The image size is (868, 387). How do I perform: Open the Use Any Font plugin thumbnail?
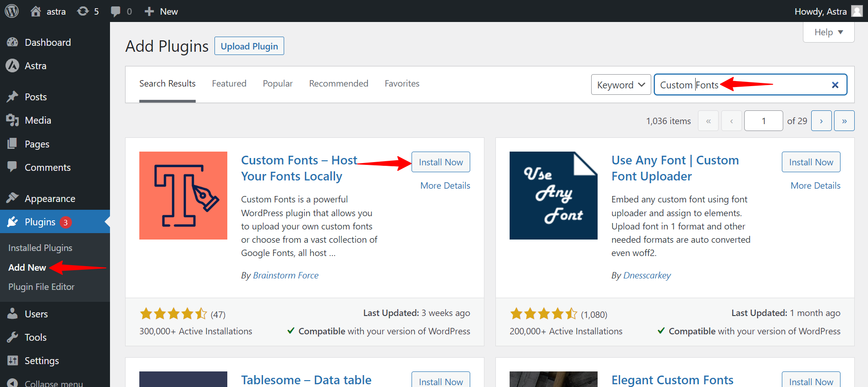[x=554, y=196]
